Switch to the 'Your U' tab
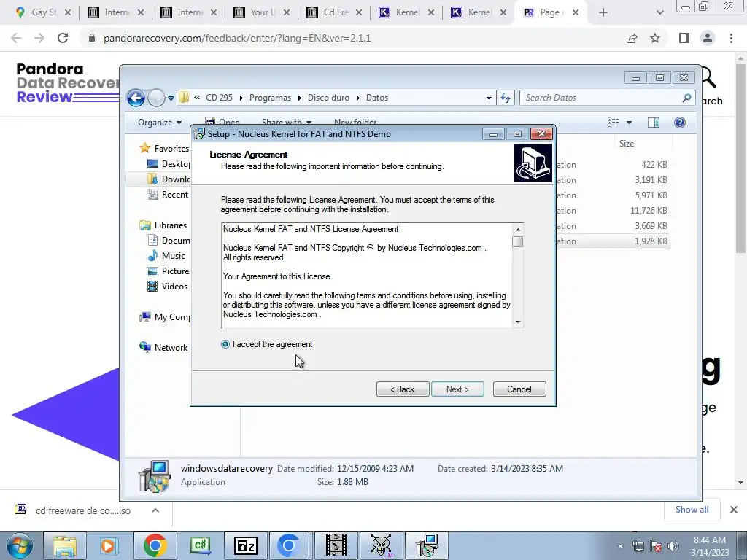The width and height of the screenshot is (747, 560). [262, 12]
